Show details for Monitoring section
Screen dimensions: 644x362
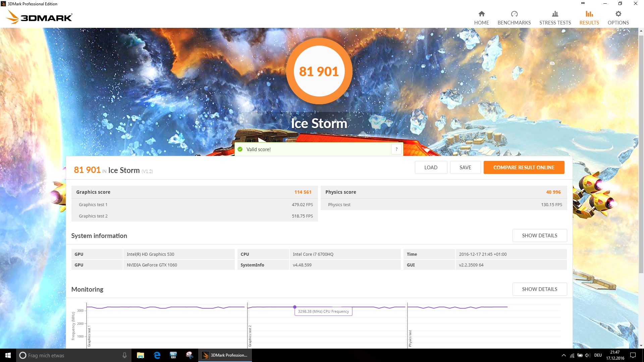pyautogui.click(x=539, y=289)
